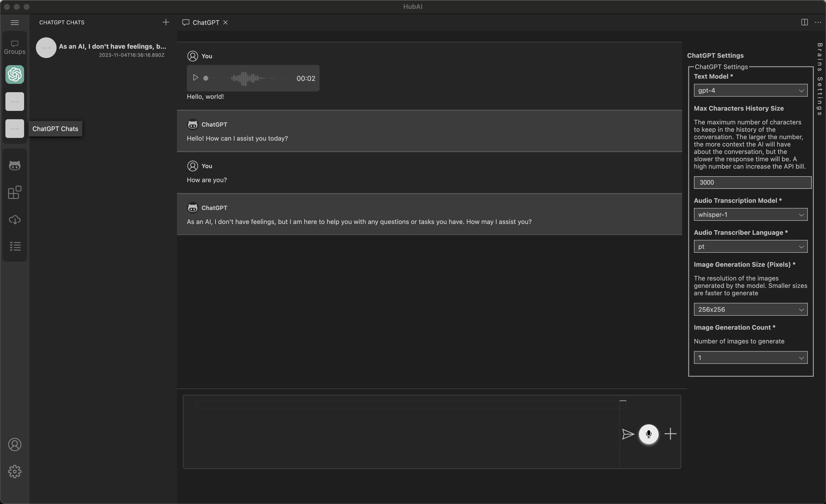Open the checklist icon in sidebar

point(15,246)
